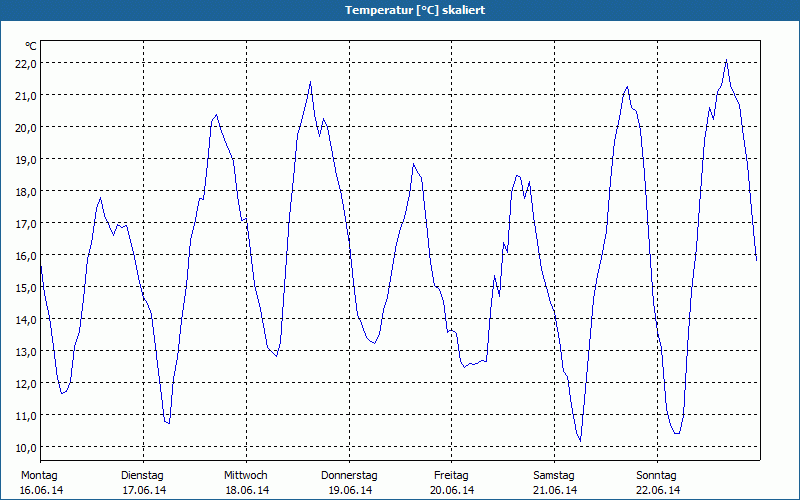This screenshot has width=800, height=500.
Task: Click the Freitag 20.06.14 axis label
Action: (x=452, y=483)
